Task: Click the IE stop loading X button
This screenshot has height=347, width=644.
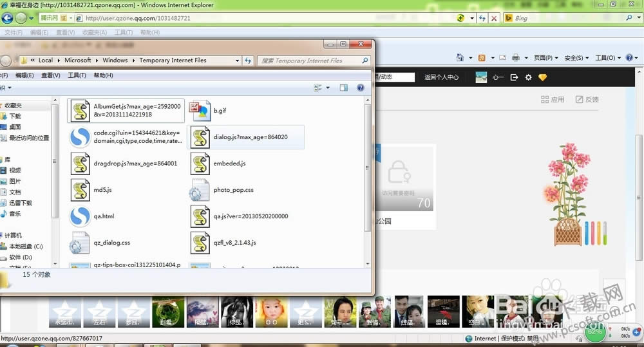Action: coord(494,18)
